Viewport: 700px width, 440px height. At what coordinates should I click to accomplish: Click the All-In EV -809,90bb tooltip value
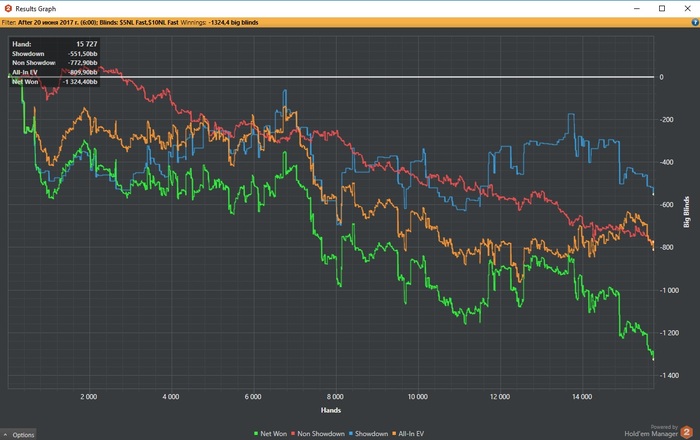(x=83, y=72)
